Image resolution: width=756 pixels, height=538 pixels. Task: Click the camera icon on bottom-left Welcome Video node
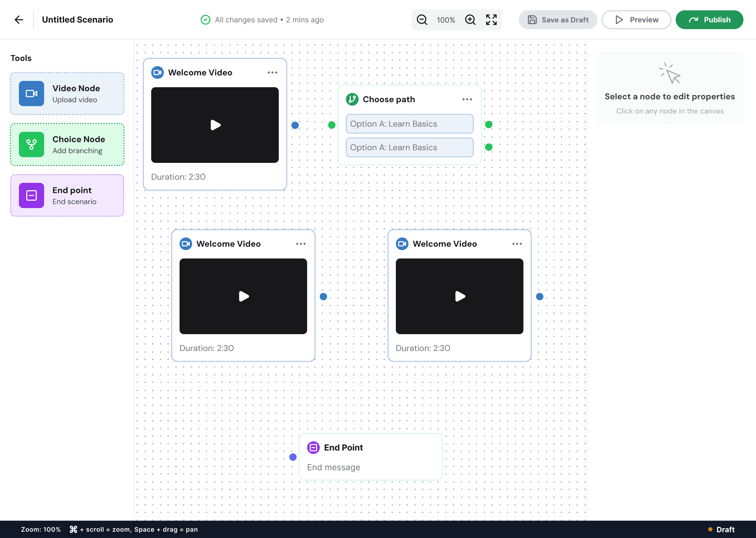186,244
